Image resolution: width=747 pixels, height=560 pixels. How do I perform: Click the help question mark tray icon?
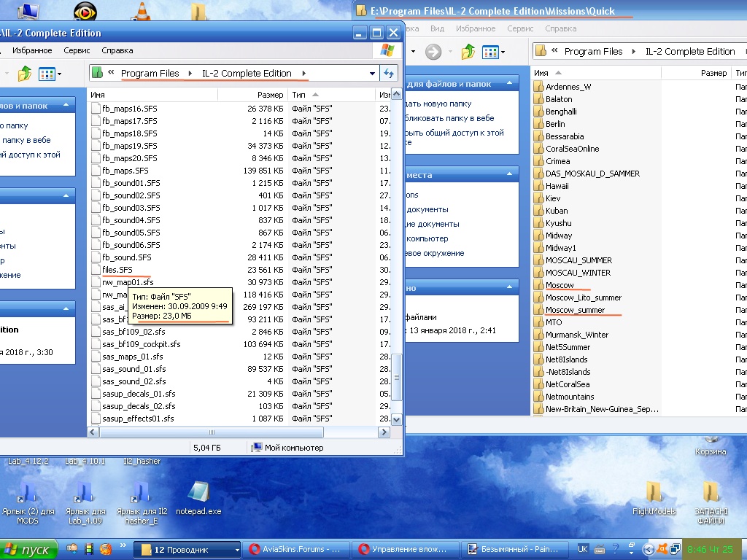(615, 549)
